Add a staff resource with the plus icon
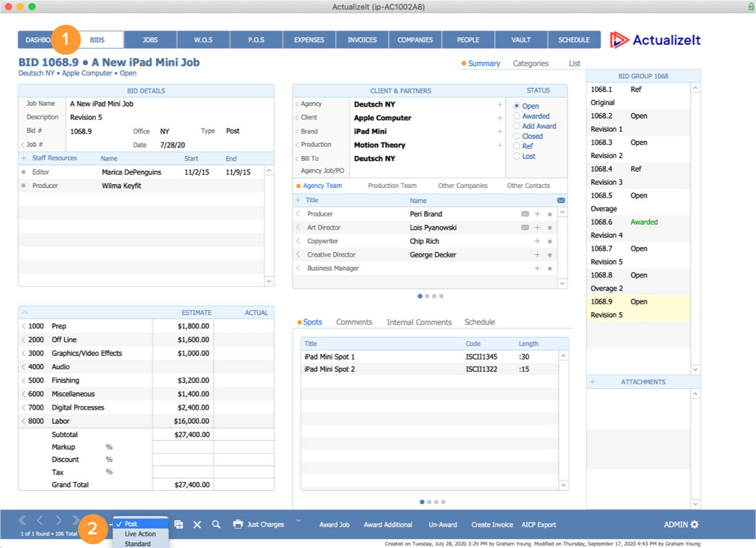Image resolution: width=756 pixels, height=548 pixels. coord(23,158)
